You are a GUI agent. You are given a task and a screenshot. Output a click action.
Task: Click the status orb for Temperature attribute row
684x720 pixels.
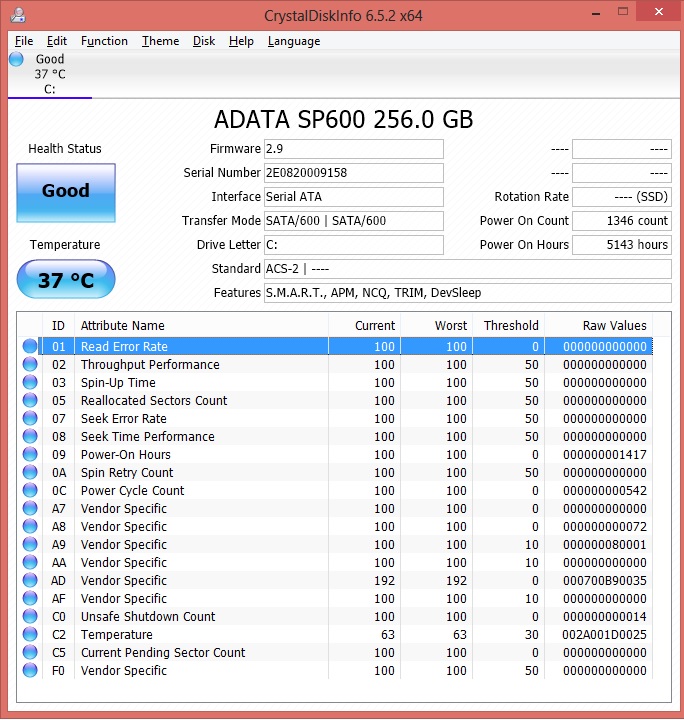[x=30, y=634]
